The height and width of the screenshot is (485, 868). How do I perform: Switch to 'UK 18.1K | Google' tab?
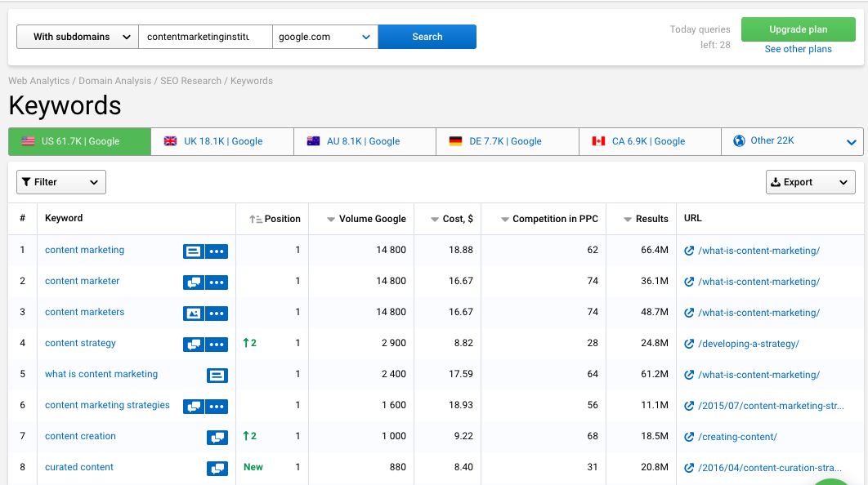(222, 141)
